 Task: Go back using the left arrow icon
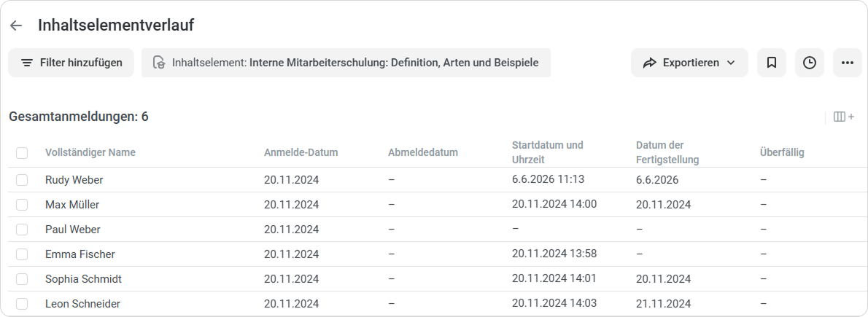(16, 26)
